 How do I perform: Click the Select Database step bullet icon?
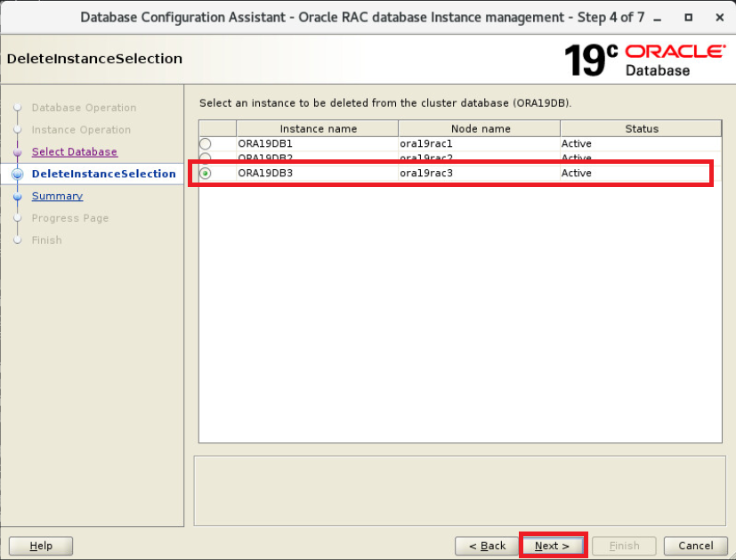pyautogui.click(x=18, y=152)
